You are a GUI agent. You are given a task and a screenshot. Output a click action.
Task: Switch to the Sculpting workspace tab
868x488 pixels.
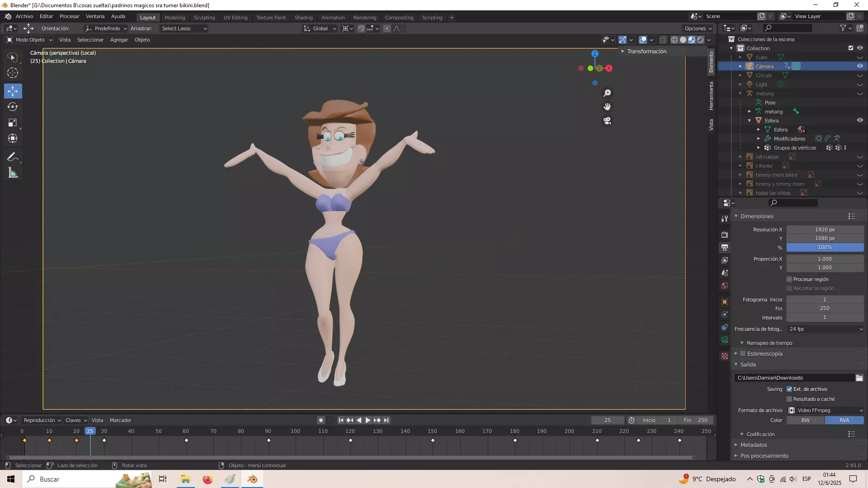pos(204,18)
